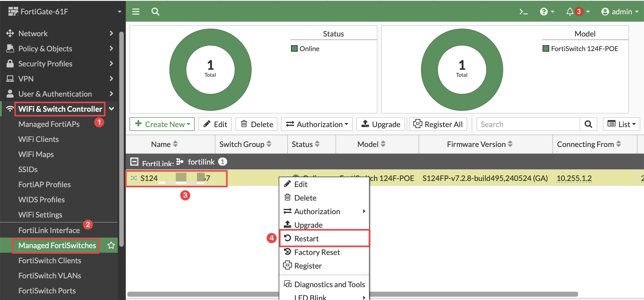The image size is (644, 300).
Task: Click the Edit toolbar button
Action: click(215, 124)
